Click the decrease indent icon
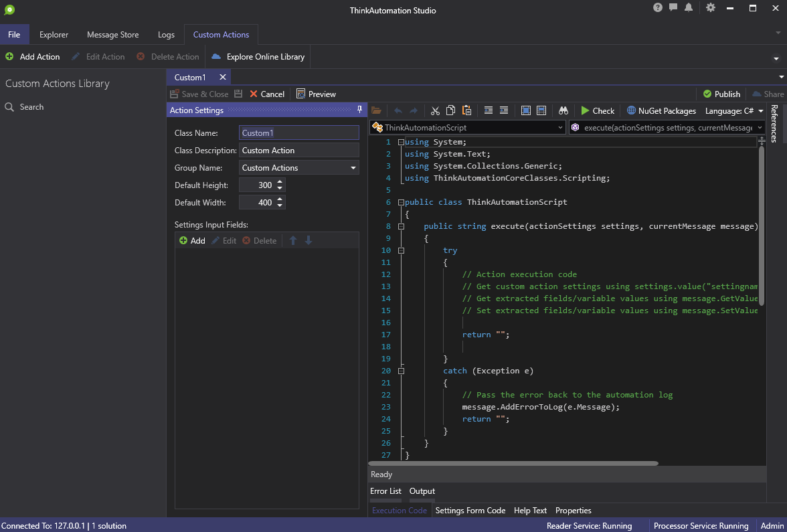The height and width of the screenshot is (532, 787). click(x=489, y=111)
